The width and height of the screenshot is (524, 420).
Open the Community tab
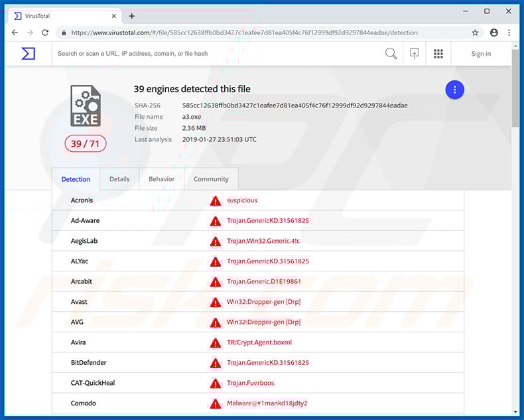[x=211, y=179]
